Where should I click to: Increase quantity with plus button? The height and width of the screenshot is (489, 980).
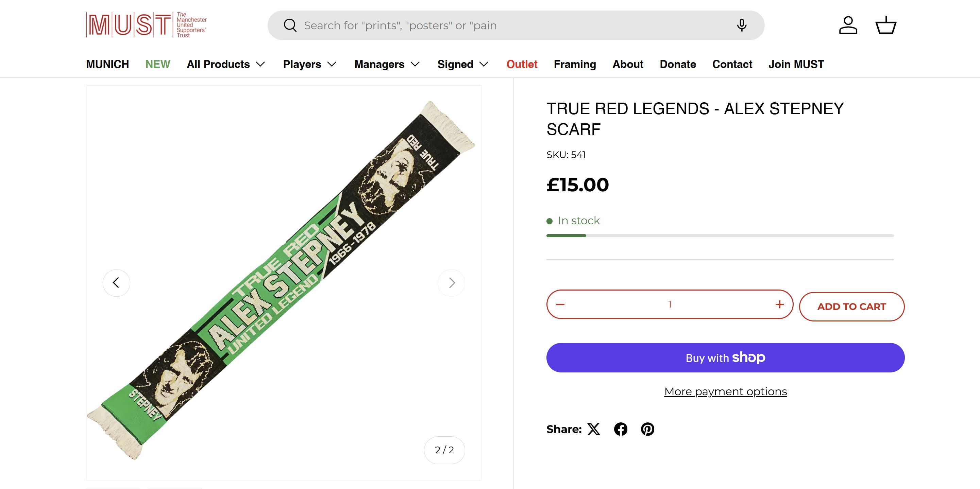click(779, 304)
